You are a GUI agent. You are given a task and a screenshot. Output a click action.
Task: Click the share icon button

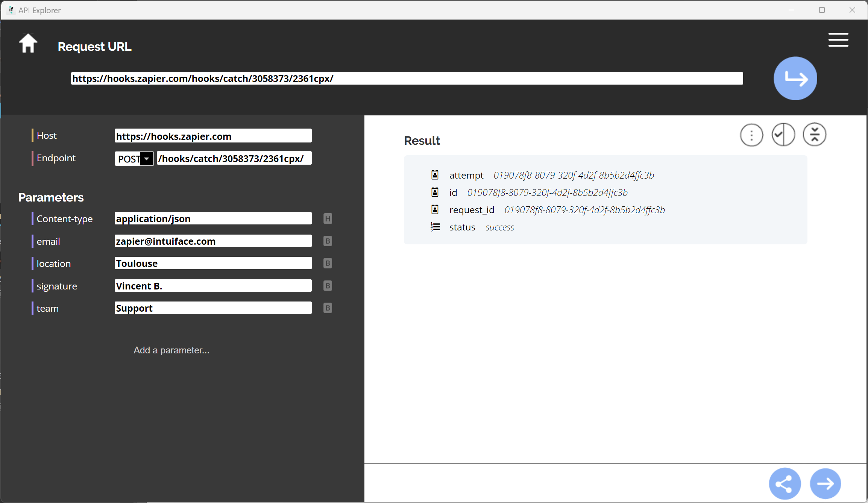[785, 483]
